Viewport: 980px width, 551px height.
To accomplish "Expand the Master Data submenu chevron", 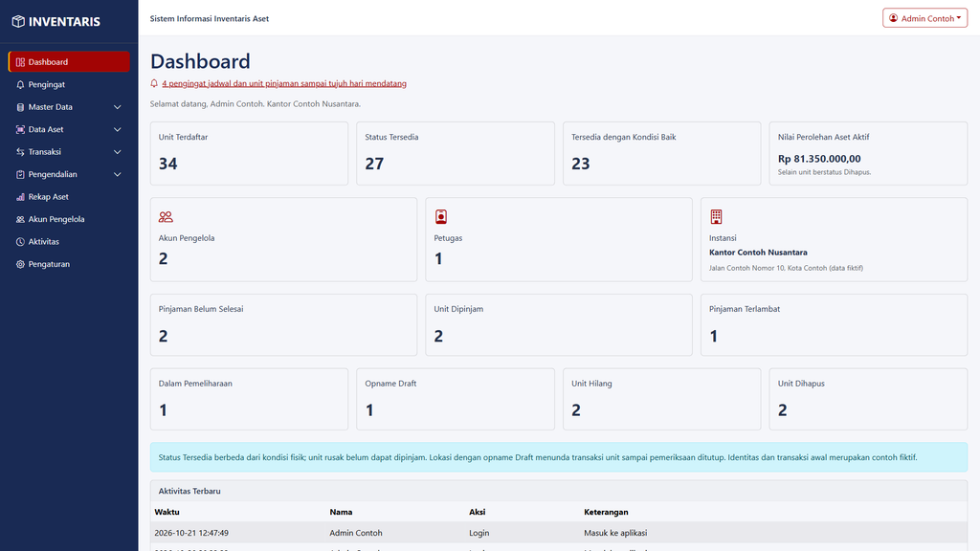I will click(x=117, y=107).
